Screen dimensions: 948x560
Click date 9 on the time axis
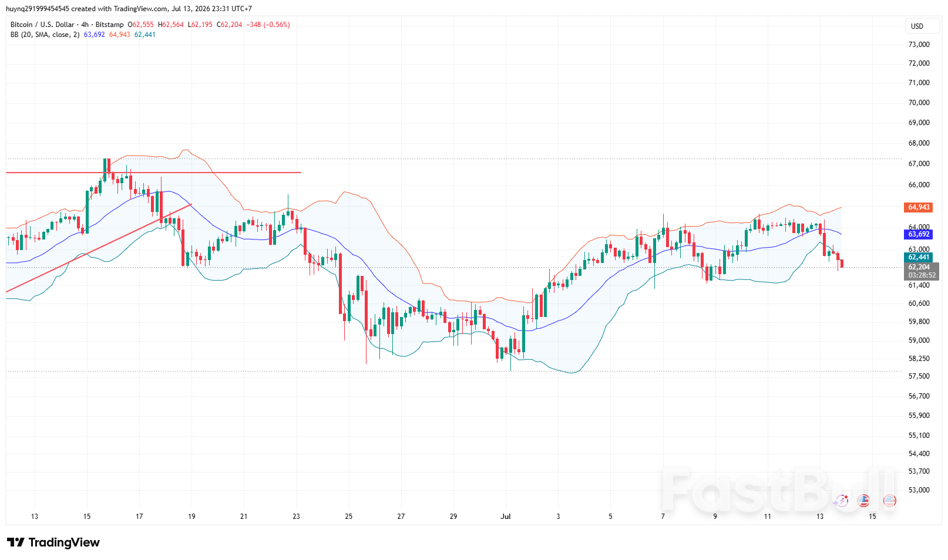click(x=715, y=517)
